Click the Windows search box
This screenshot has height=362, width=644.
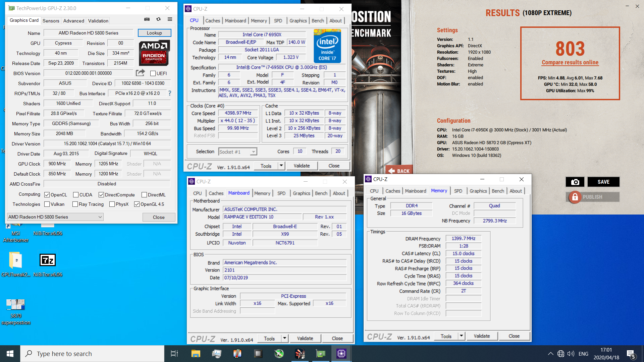(x=93, y=354)
